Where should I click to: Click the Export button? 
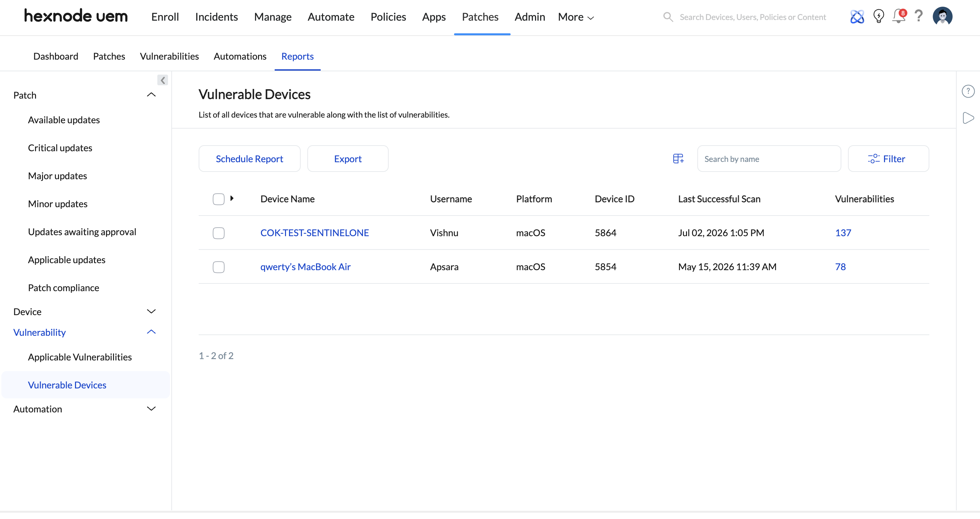(348, 159)
